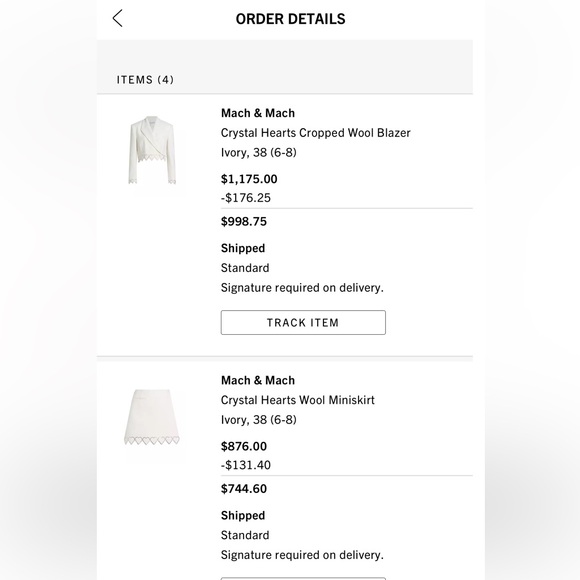Select the first Mach & Mach brand name
Viewport: 580px width, 580px height.
[258, 113]
